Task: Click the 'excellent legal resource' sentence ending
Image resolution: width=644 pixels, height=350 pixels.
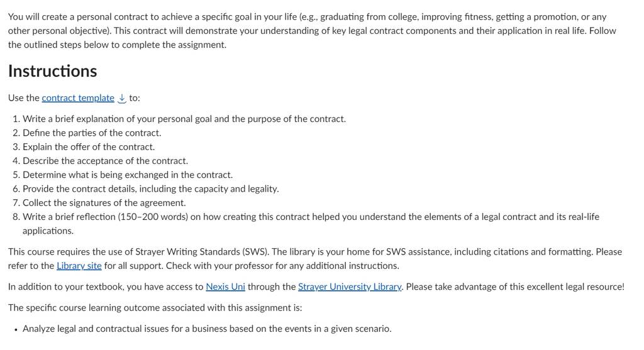Action: (515, 287)
